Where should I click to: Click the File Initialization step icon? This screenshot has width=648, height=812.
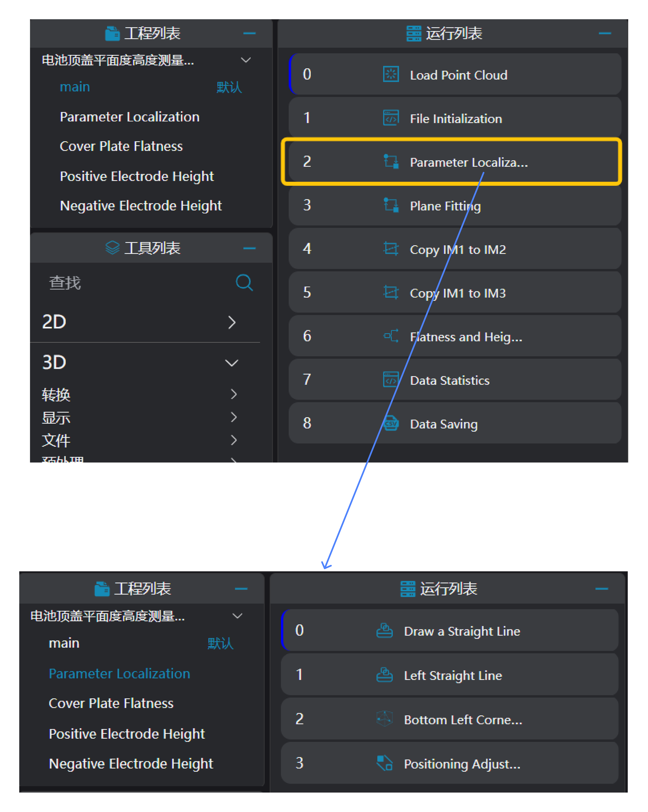pyautogui.click(x=391, y=117)
